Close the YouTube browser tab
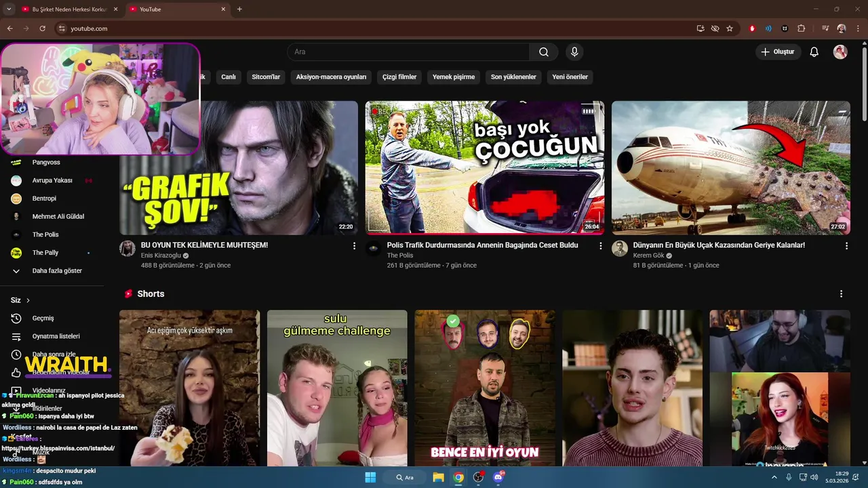 coord(224,9)
